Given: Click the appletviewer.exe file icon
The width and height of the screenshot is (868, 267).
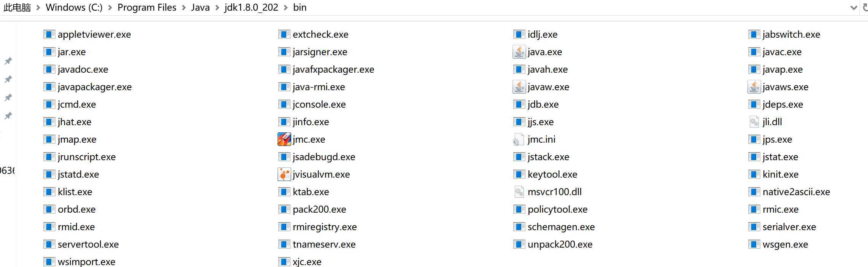Looking at the screenshot, I should point(49,34).
